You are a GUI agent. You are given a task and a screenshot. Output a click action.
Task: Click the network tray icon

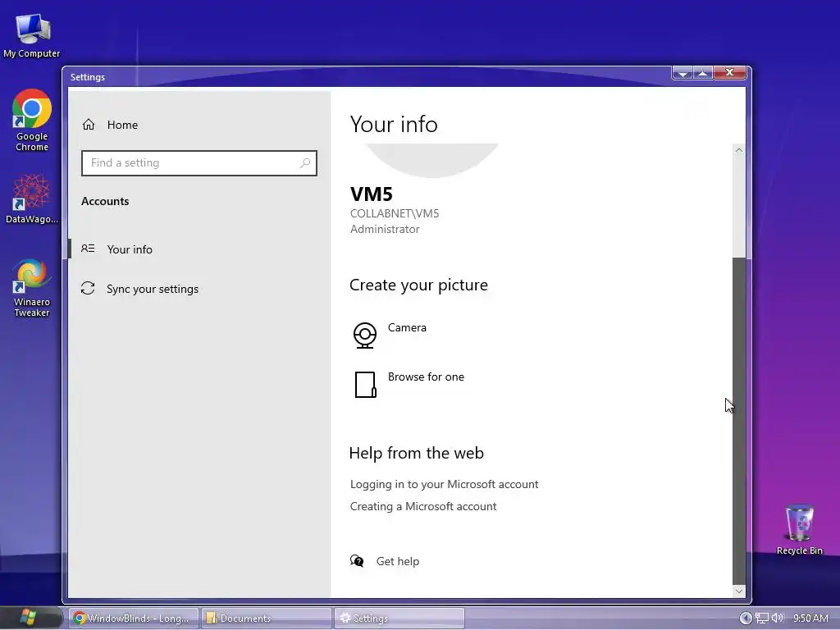tap(762, 618)
